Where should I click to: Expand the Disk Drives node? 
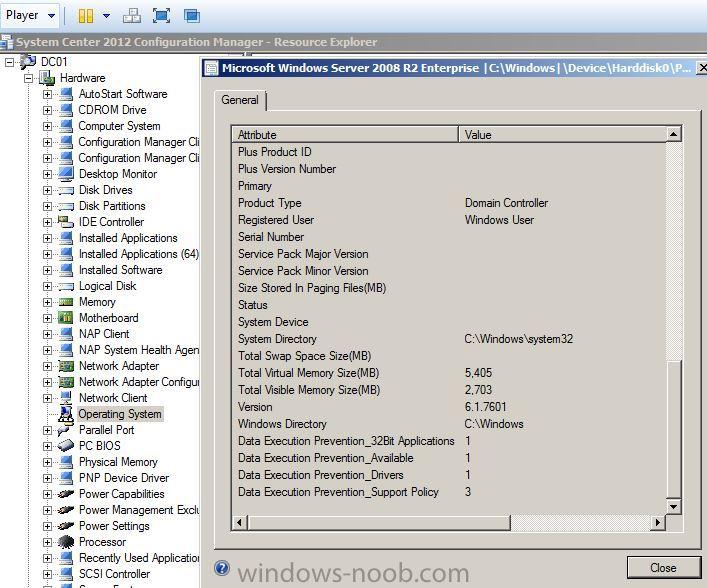[47, 190]
